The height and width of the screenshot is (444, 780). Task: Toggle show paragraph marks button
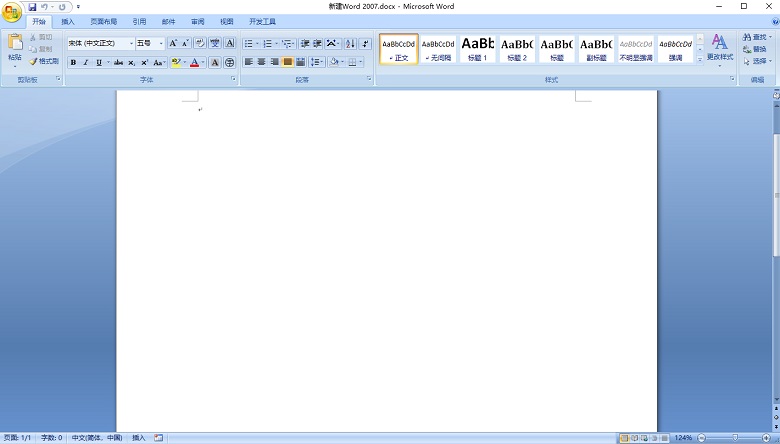[x=365, y=44]
